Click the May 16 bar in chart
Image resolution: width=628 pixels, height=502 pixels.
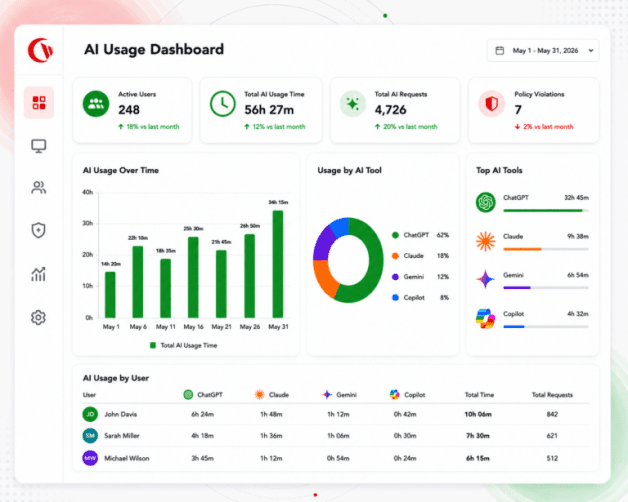click(x=193, y=277)
